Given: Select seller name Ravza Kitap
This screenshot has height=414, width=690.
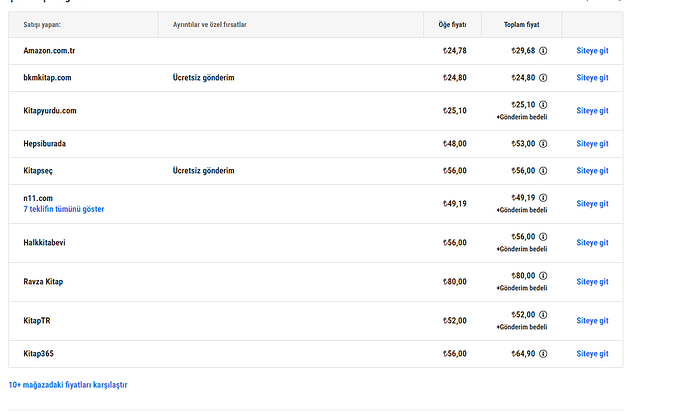Looking at the screenshot, I should [x=43, y=282].
